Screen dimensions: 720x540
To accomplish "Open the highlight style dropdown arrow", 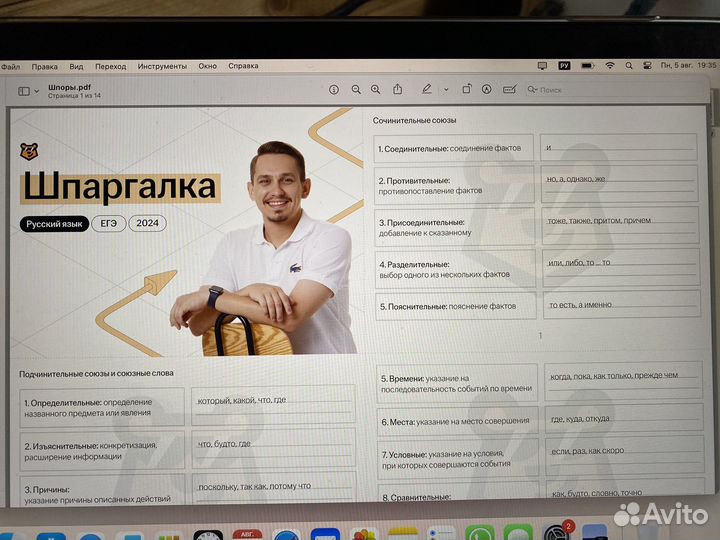I will click(x=446, y=90).
